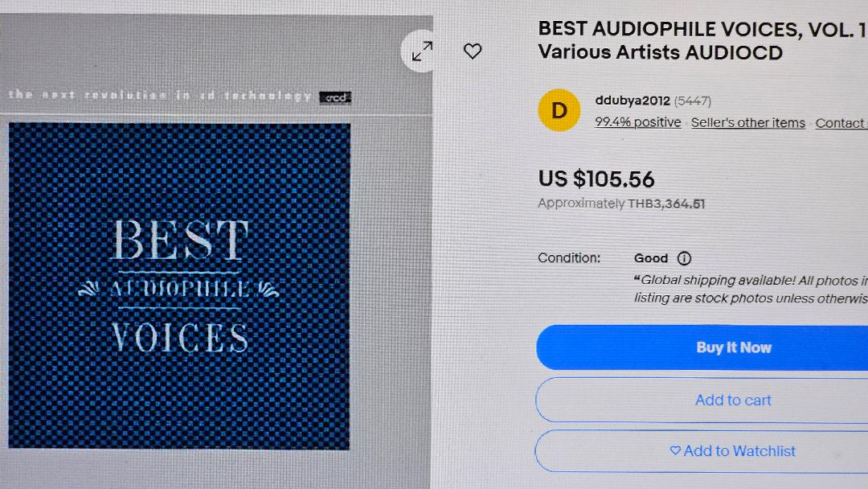Click the Best Audiophile Voices album cover
The width and height of the screenshot is (868, 489).
pos(179,286)
